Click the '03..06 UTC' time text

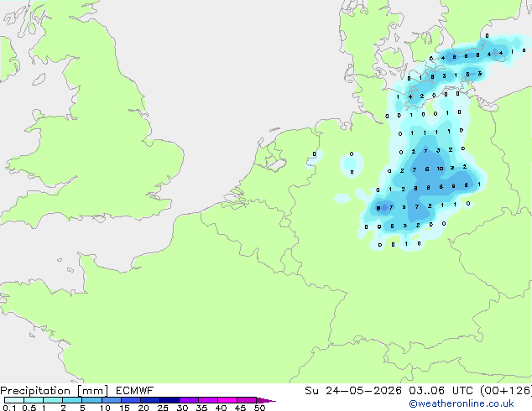point(441,391)
